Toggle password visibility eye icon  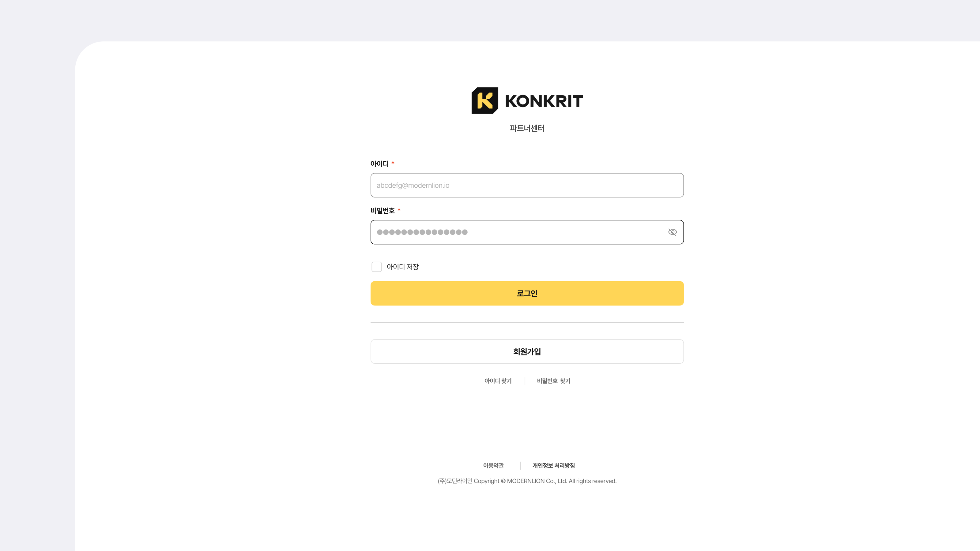[x=672, y=232]
